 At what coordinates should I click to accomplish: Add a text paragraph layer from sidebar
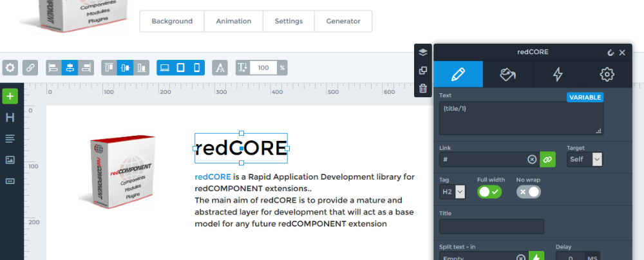click(10, 139)
